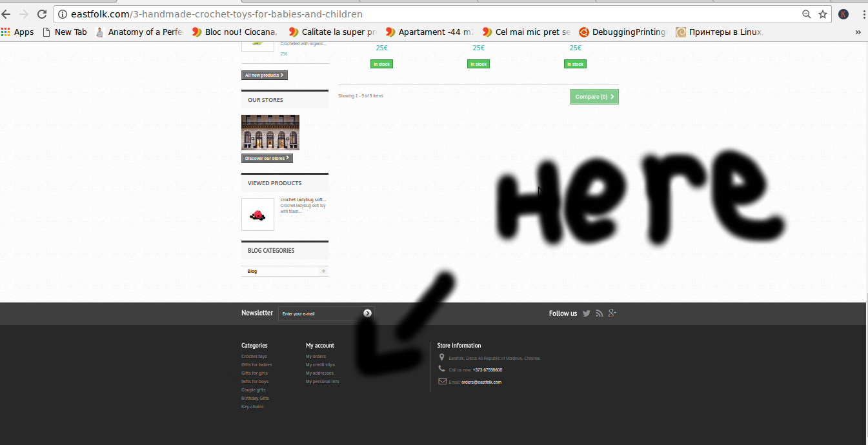Open the Bloc nou! Ciocana bookmark
The height and width of the screenshot is (445, 868).
click(235, 32)
